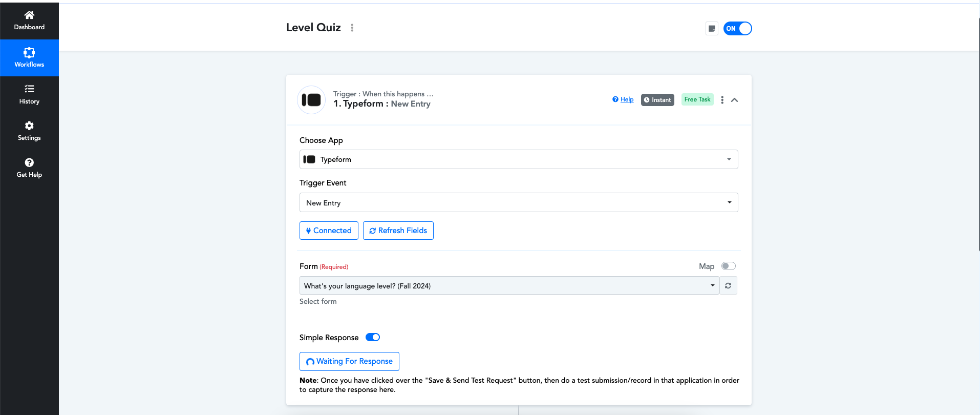
Task: Open the Trigger Event dropdown
Action: [x=519, y=202]
